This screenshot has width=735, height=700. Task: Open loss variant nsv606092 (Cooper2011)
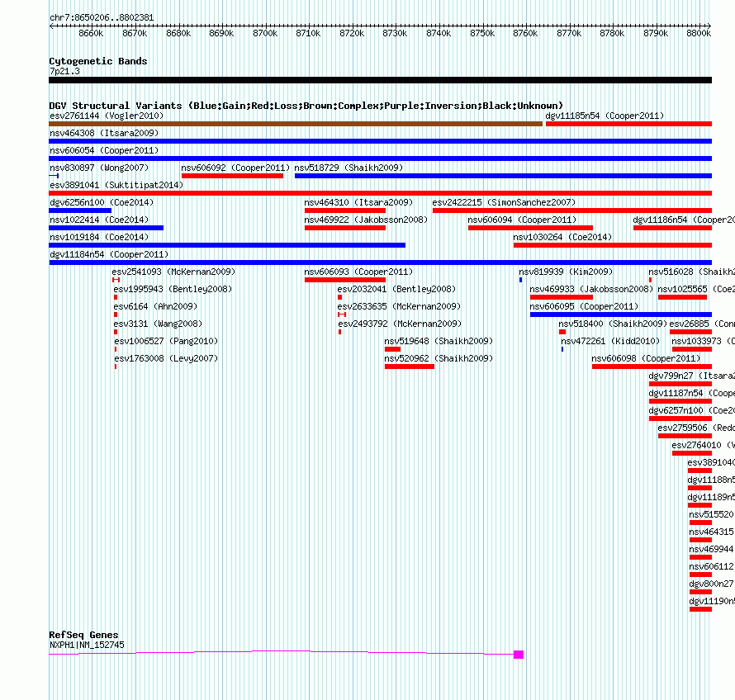pyautogui.click(x=233, y=176)
